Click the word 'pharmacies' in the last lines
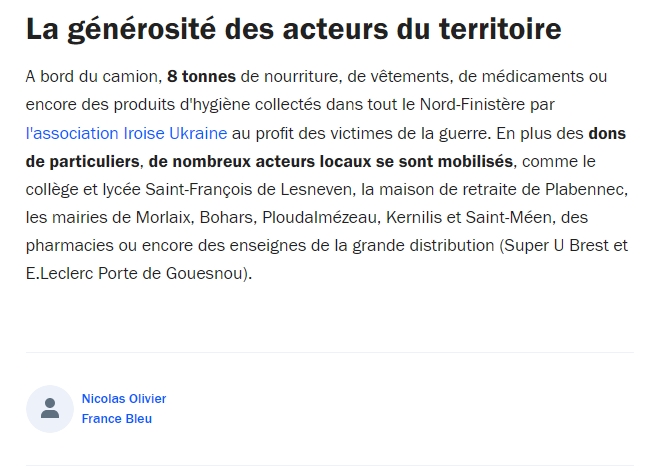Viewport: 664px width, 474px height. pos(69,246)
